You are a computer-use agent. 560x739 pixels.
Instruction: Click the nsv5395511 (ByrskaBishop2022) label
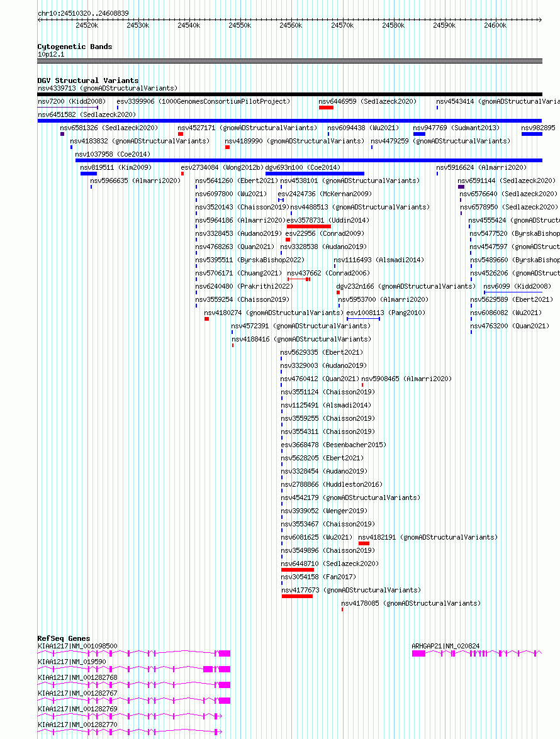point(250,260)
